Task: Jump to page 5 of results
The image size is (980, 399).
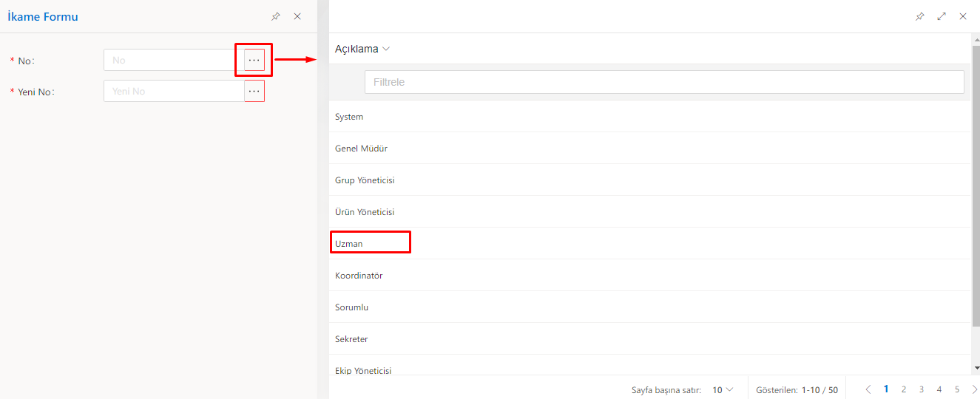Action: point(957,389)
